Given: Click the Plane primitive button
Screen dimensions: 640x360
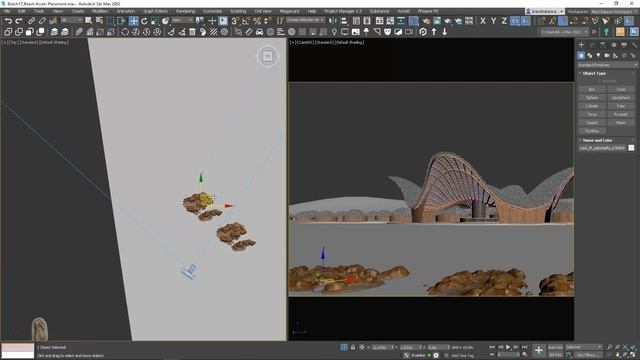Looking at the screenshot, I should click(x=621, y=123).
